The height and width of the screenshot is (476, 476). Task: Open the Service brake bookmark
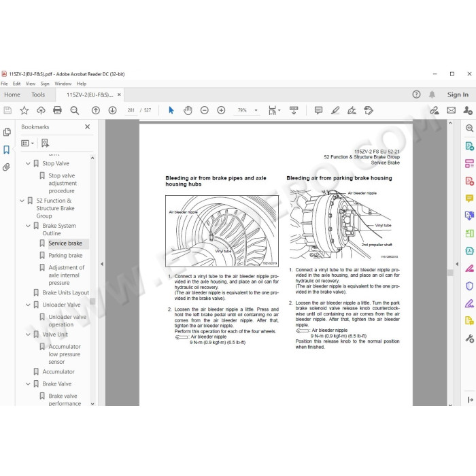pos(65,243)
